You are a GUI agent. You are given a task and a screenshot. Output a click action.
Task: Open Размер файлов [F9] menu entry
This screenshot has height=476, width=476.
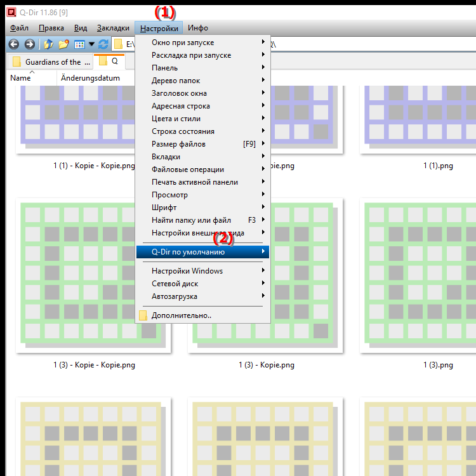(x=203, y=144)
